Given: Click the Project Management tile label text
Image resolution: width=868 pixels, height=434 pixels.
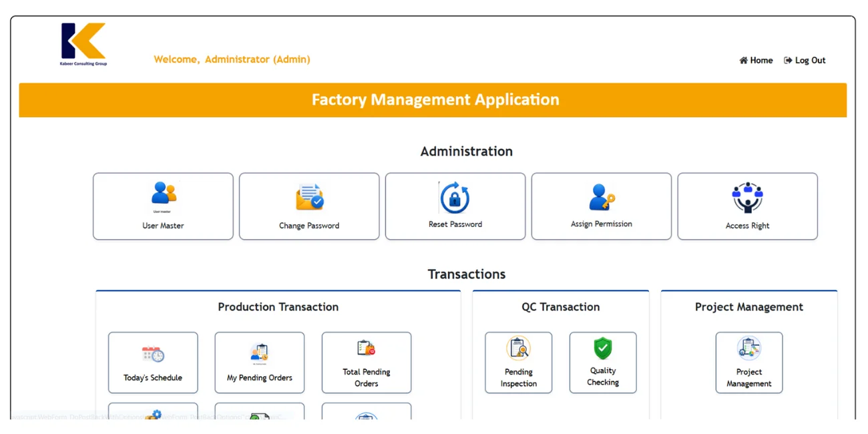Looking at the screenshot, I should 749,378.
